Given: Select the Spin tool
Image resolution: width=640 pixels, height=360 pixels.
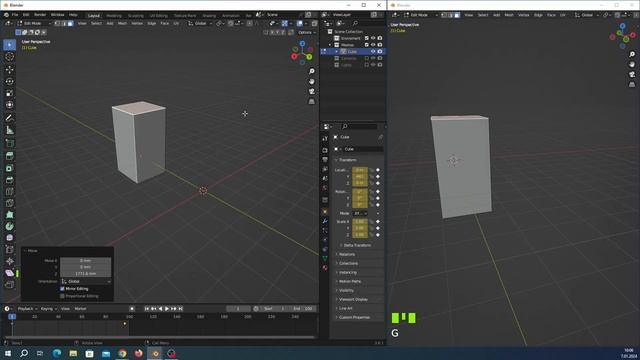Looking at the screenshot, I should (9, 226).
